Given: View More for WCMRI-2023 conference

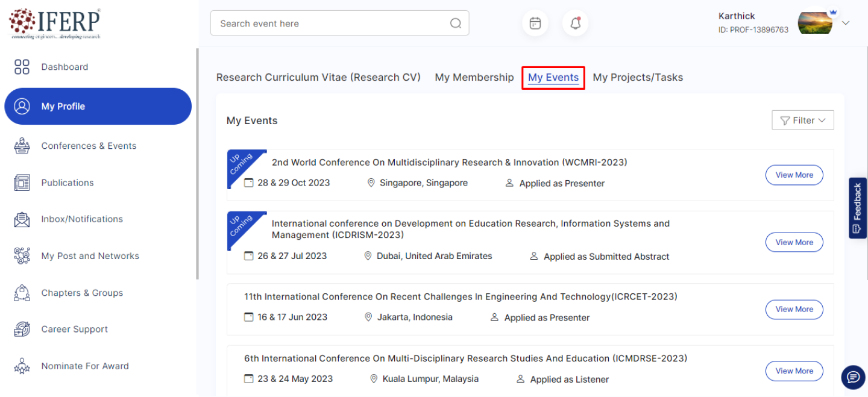Looking at the screenshot, I should 794,175.
